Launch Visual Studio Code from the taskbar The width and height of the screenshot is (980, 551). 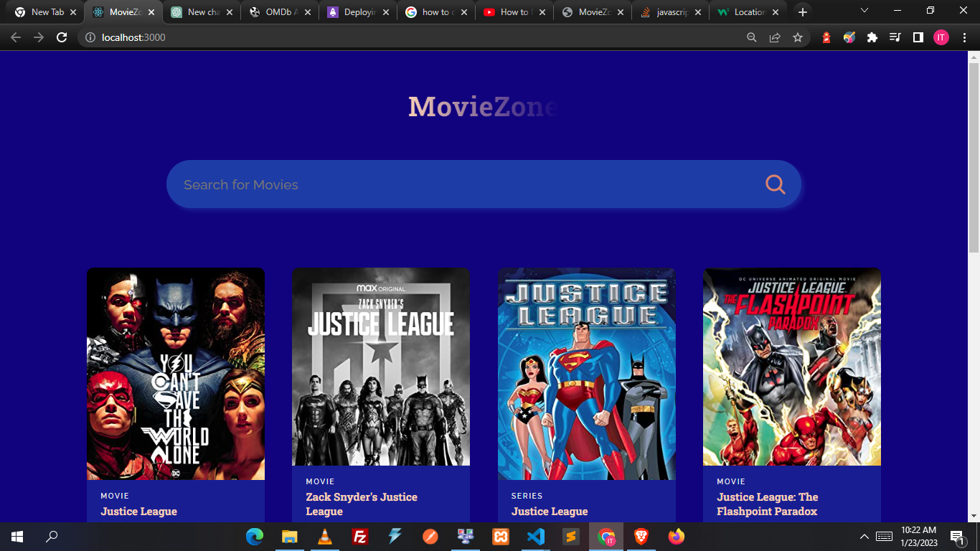pos(535,536)
